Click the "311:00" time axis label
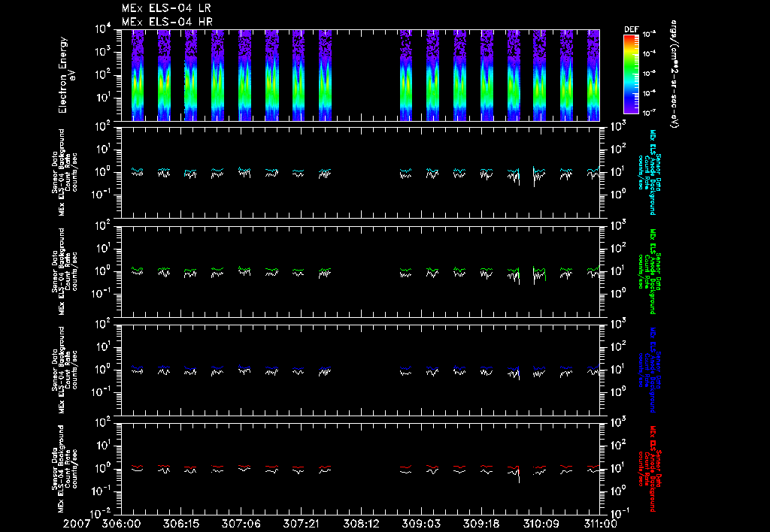The height and width of the screenshot is (532, 770). 600,524
